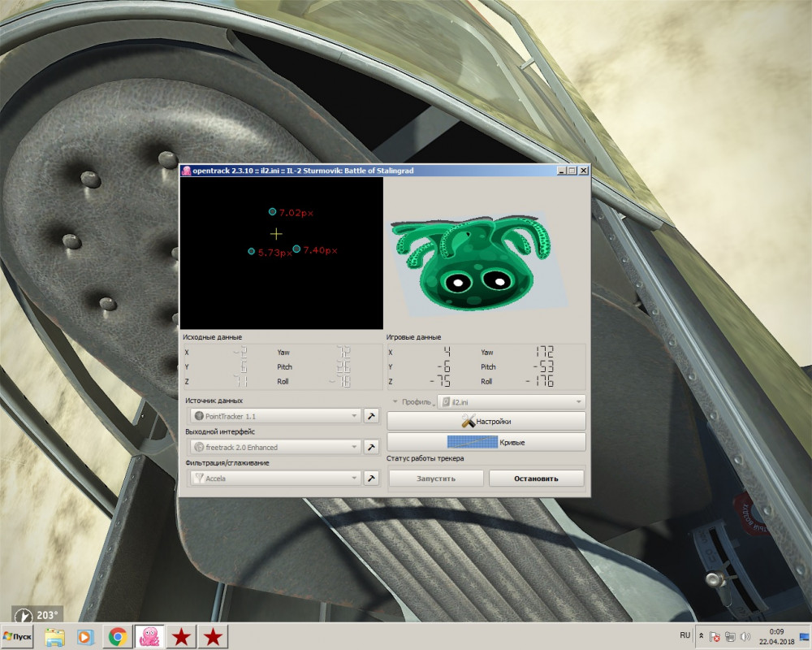
Task: Switch to the first red star game icon
Action: (181, 637)
